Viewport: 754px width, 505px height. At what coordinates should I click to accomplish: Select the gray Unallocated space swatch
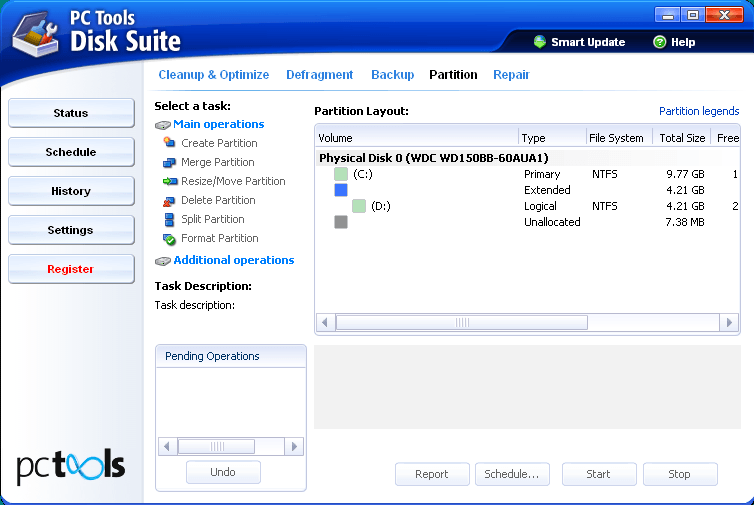(x=341, y=222)
